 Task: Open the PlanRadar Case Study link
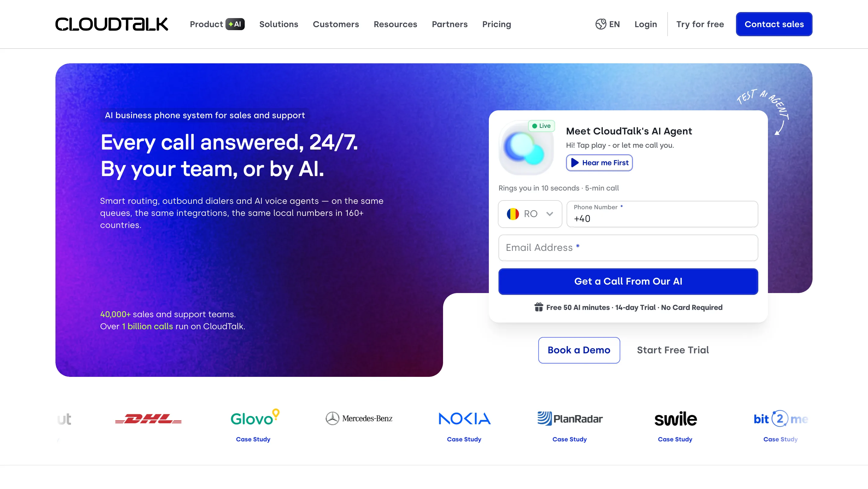coord(569,439)
